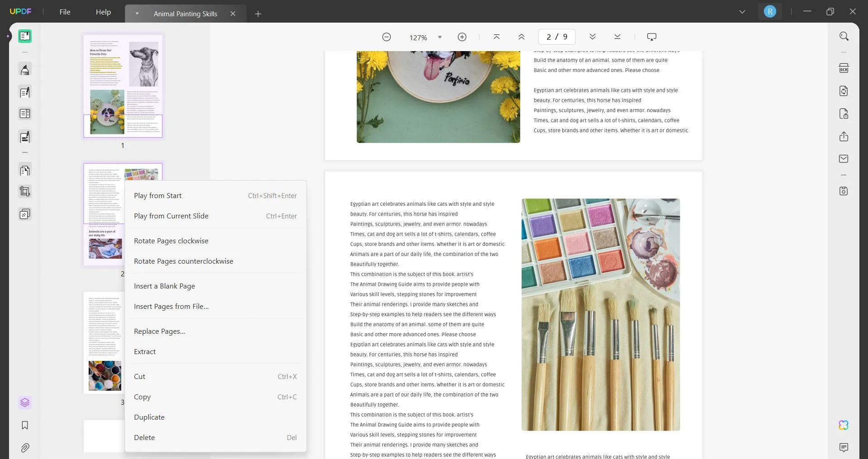Image resolution: width=868 pixels, height=459 pixels.
Task: Select Rotate Pages counterclockwise
Action: click(215, 261)
